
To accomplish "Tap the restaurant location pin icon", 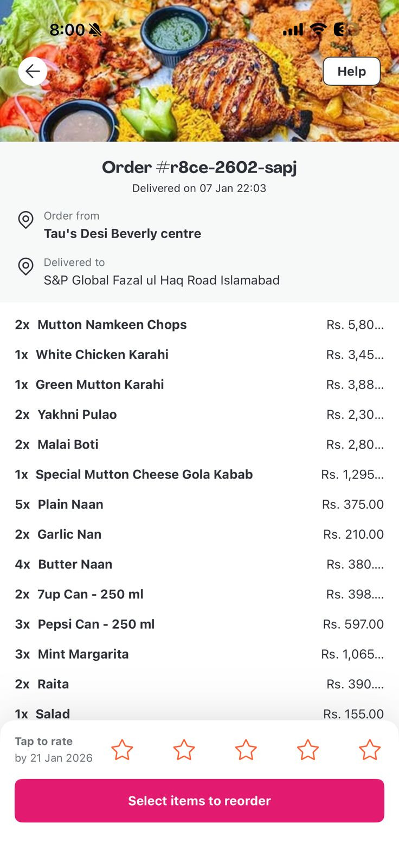I will coord(25,220).
